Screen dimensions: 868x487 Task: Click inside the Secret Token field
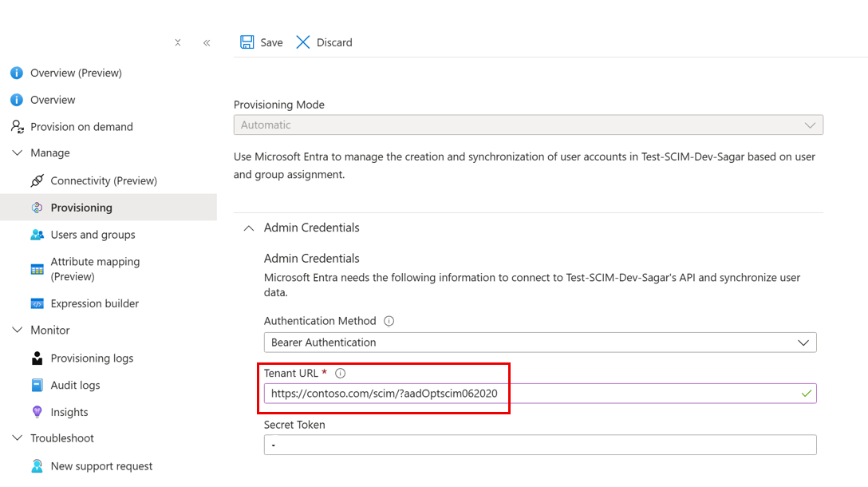tap(540, 445)
